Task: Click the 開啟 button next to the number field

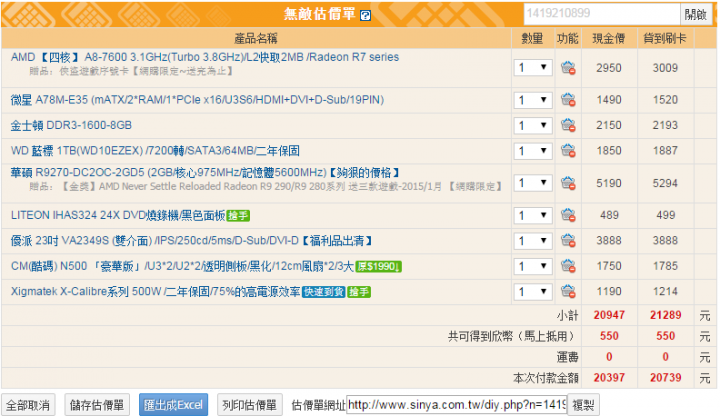Action: coord(696,14)
